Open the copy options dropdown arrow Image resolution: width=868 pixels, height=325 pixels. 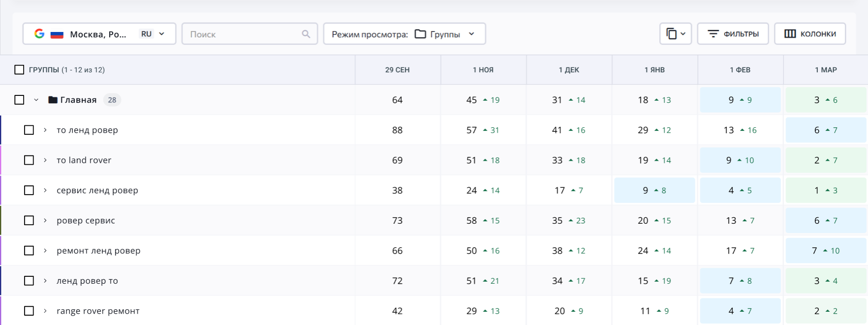point(683,34)
